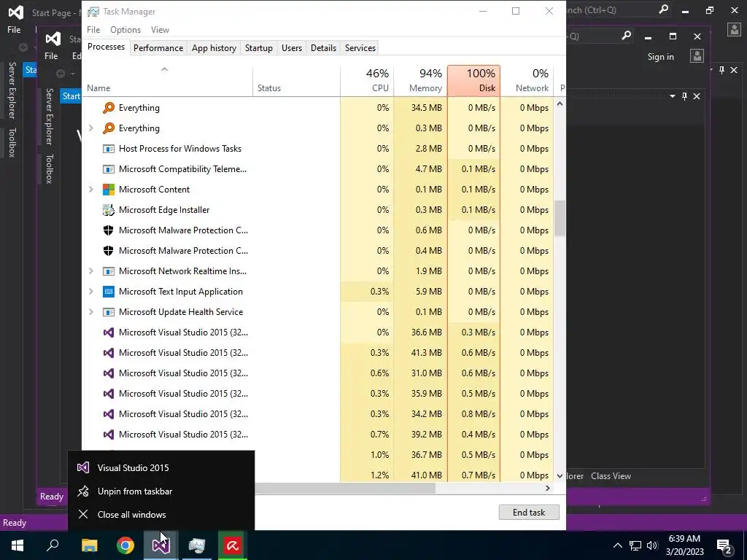This screenshot has width=747, height=560.
Task: Open Server Explorer side tab in front Visual Studio
Action: [x=49, y=116]
